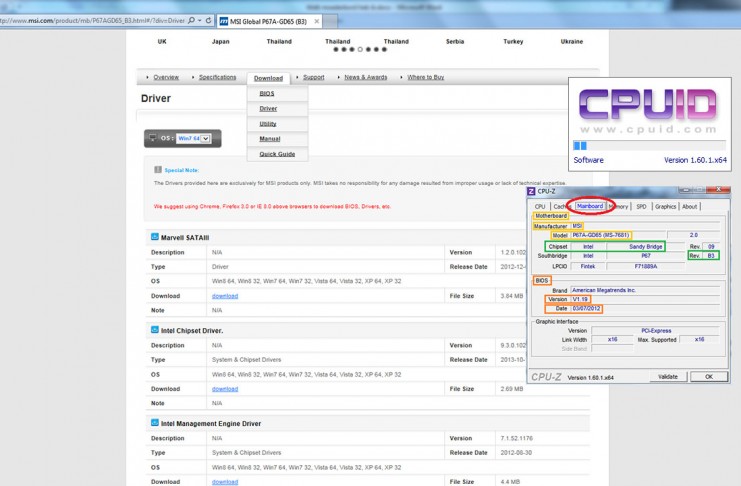Switch to the CPU tab in CPU-Z
Screen dimensions: 741x486
click(540, 207)
